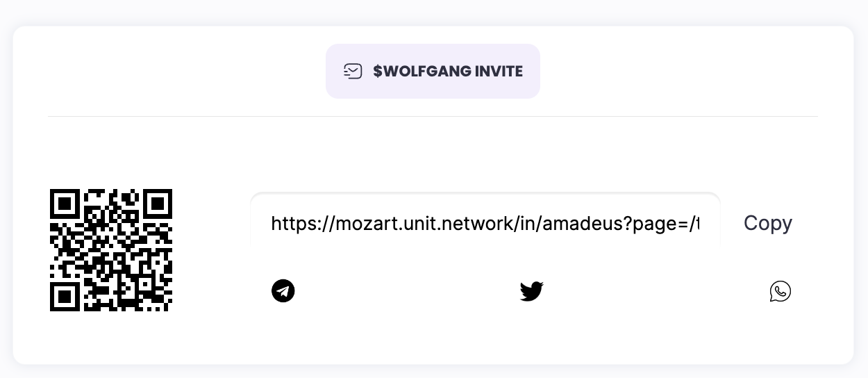868x378 pixels.
Task: Open the $WOLFGANG INVITE tab
Action: [x=433, y=72]
